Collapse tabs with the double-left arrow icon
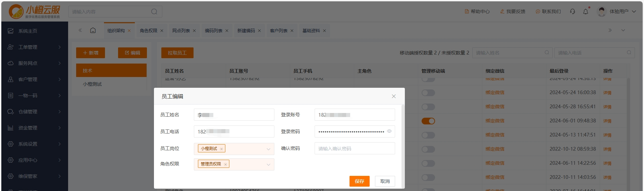 80,30
